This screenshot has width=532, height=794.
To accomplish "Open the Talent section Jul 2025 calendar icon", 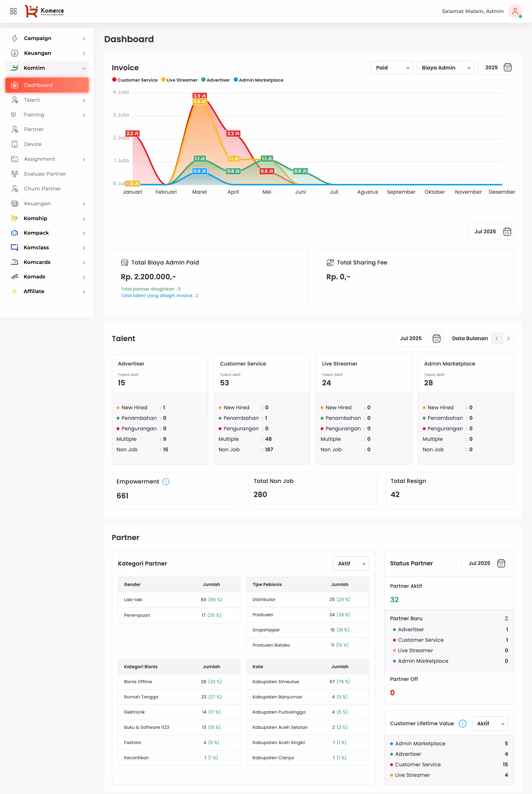I will tap(436, 339).
